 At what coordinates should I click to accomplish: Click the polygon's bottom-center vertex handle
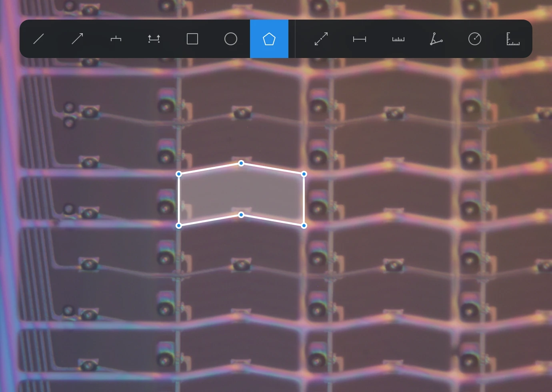tap(241, 215)
